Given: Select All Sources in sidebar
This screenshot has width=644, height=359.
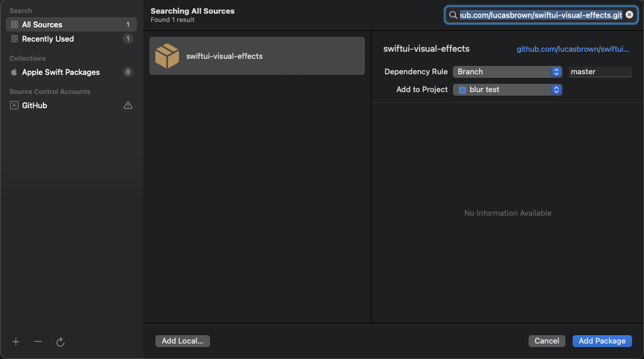Looking at the screenshot, I should click(x=71, y=24).
